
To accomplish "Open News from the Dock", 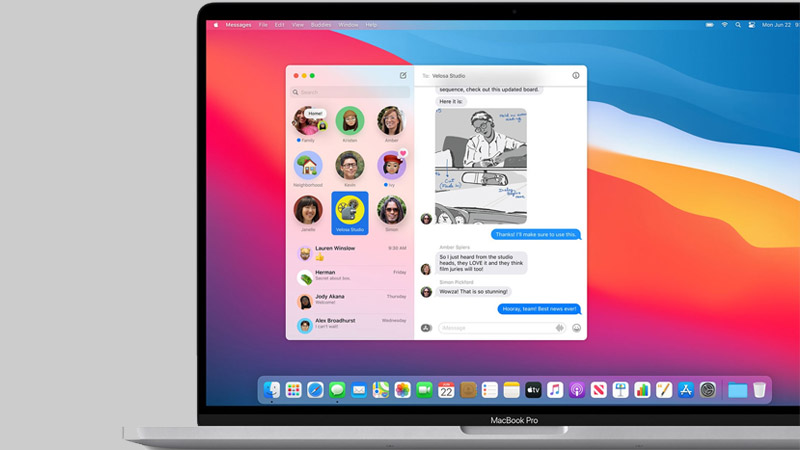I will coord(598,390).
